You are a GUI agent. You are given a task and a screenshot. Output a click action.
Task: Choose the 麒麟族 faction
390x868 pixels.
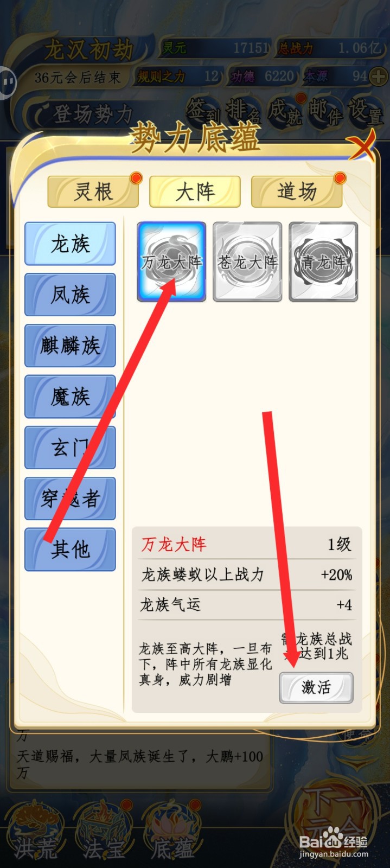[x=70, y=346]
